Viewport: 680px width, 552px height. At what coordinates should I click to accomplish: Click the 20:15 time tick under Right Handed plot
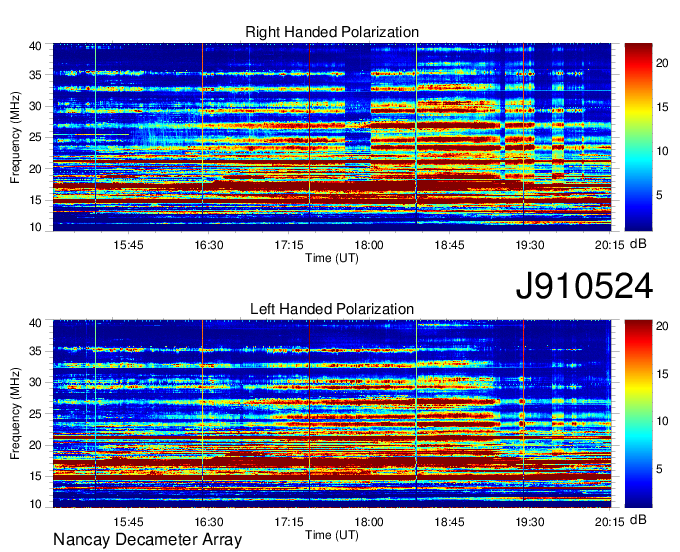point(609,245)
